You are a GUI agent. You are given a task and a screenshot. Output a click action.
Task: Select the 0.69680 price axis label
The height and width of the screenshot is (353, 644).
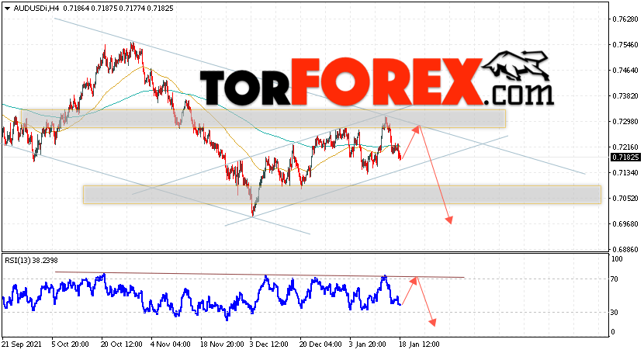(625, 223)
